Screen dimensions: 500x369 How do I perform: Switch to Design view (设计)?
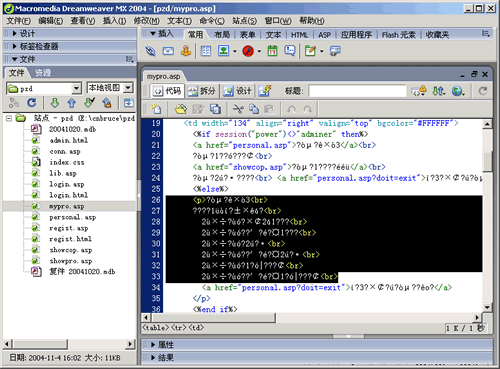(x=237, y=91)
